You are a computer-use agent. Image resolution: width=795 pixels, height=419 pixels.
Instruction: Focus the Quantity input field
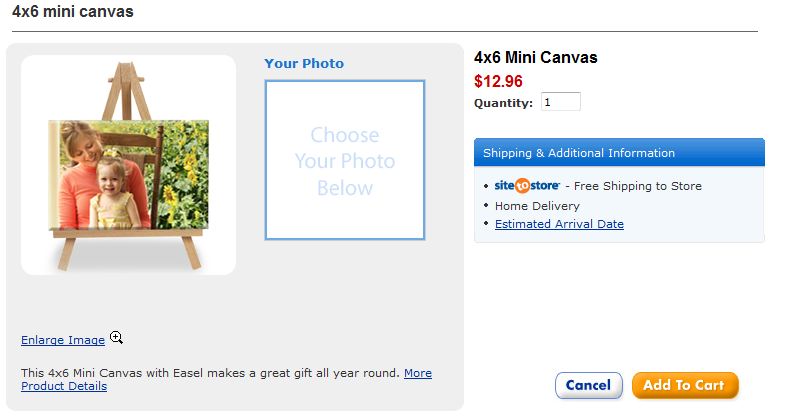(x=560, y=102)
